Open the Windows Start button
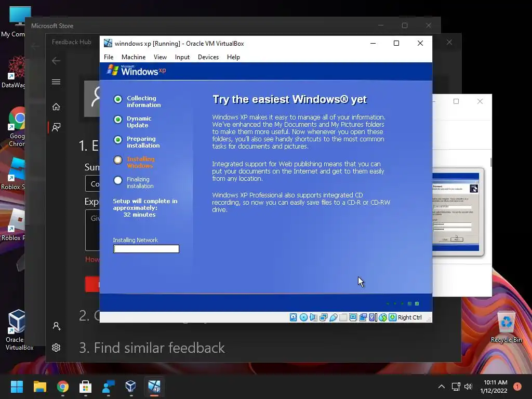 click(17, 387)
